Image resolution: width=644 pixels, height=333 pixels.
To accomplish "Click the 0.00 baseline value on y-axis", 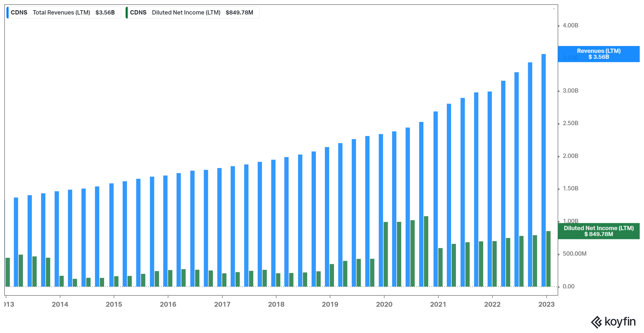I will pyautogui.click(x=568, y=287).
